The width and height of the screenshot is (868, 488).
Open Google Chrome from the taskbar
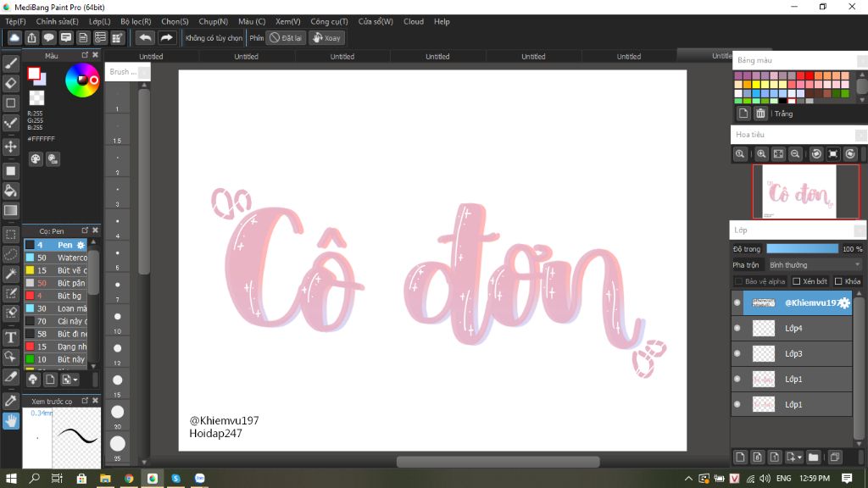click(129, 478)
